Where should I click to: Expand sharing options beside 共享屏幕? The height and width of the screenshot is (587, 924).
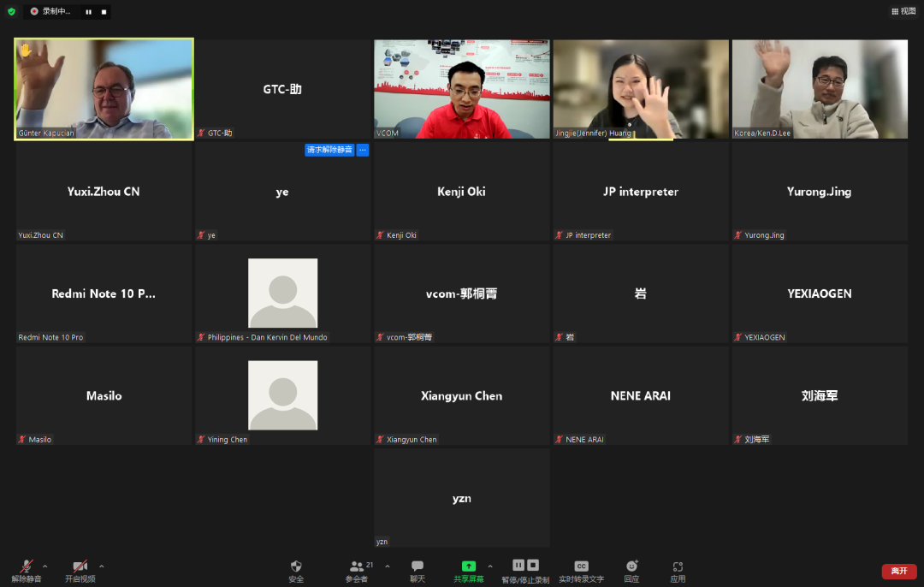(489, 566)
